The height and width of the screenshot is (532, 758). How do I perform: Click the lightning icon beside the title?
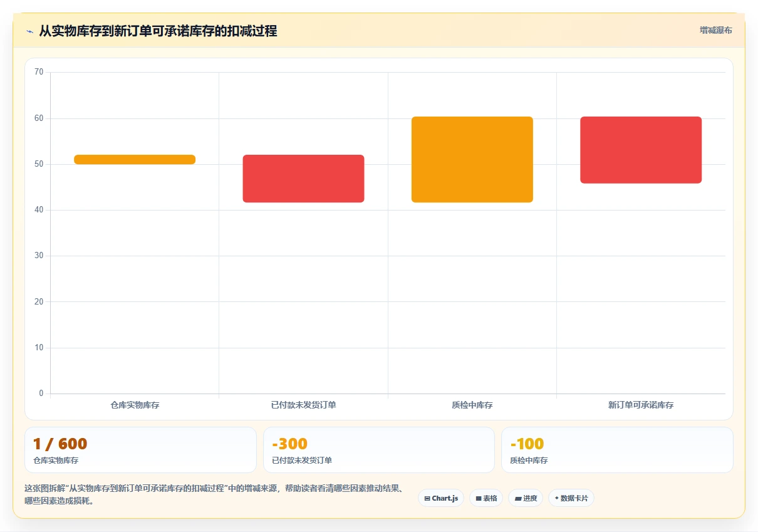[30, 31]
